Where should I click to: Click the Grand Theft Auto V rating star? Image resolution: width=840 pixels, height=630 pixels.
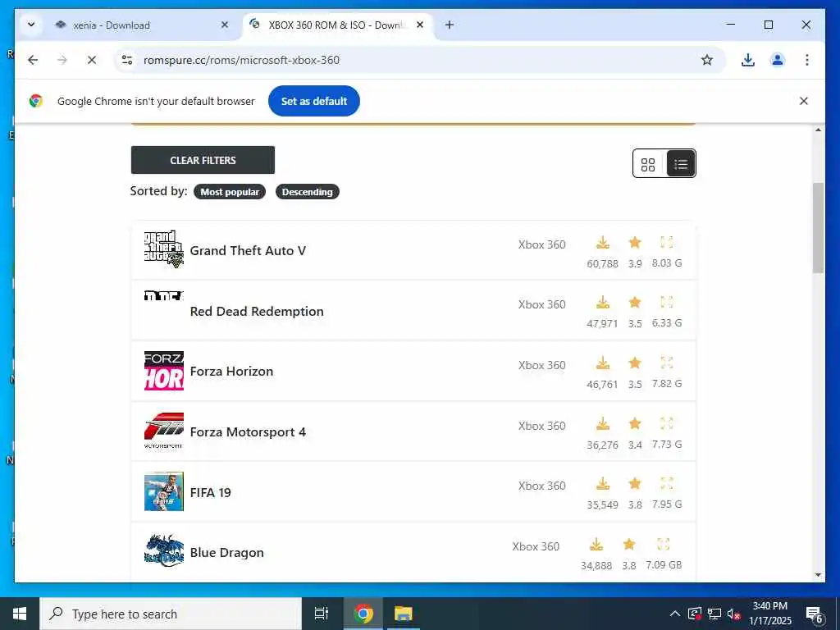pos(635,243)
